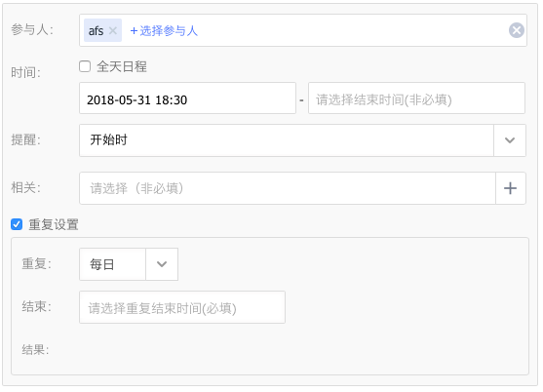Click the 请选择重复结束时间(必填) field
The image size is (543, 392).
(182, 307)
